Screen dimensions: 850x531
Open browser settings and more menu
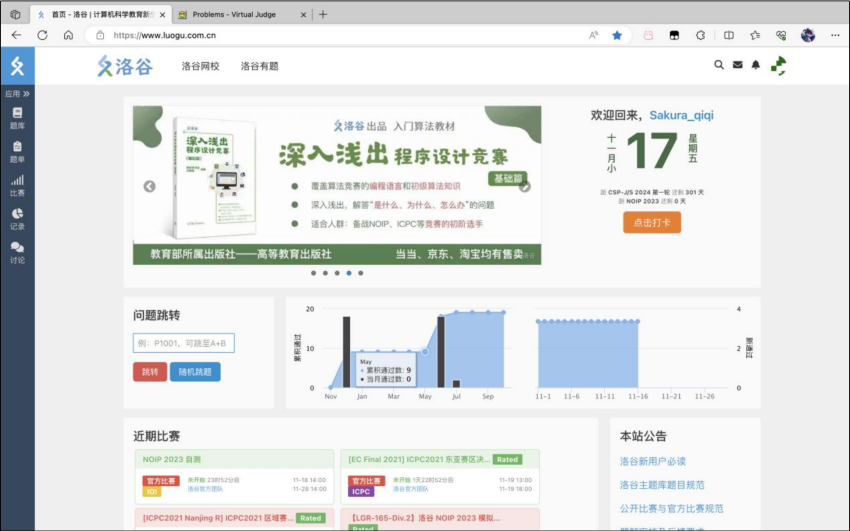[x=835, y=35]
